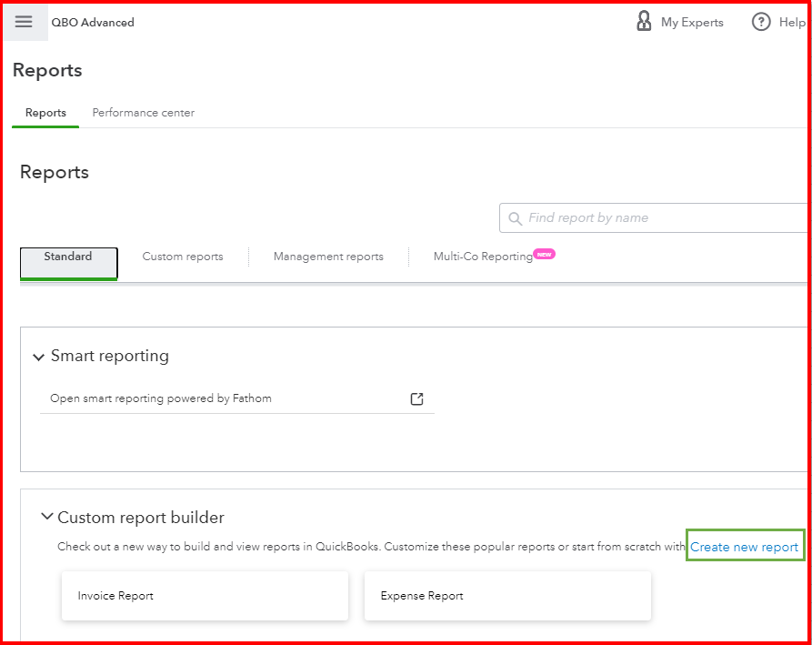Click the external link icon for Fathom reporting
The image size is (812, 645).
click(x=416, y=398)
